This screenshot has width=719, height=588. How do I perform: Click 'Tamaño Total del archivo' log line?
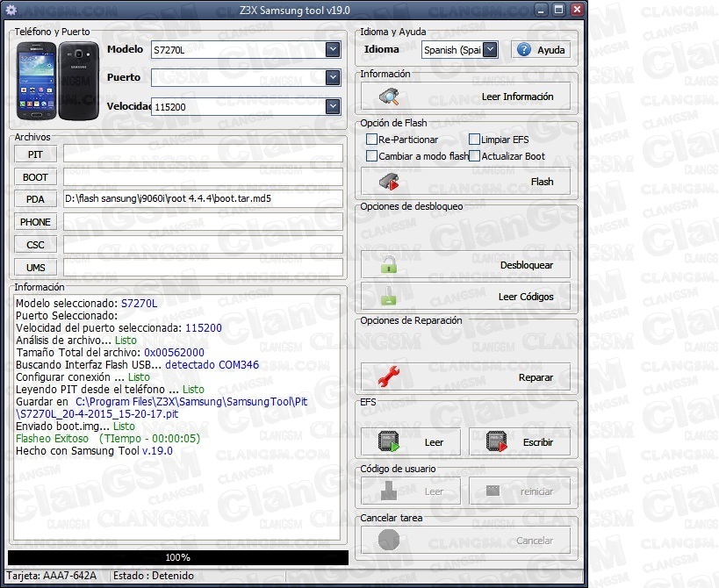tap(110, 353)
